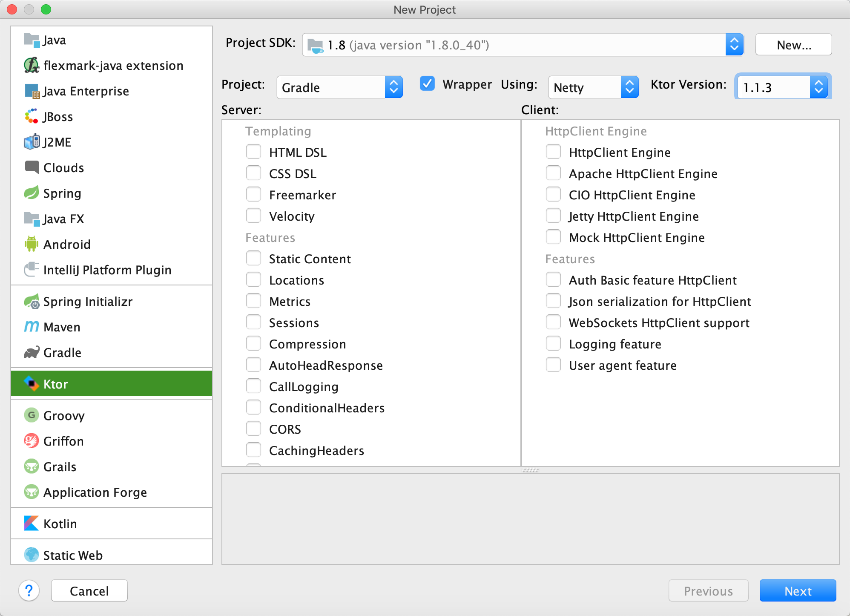Enable Static Content feature
Viewport: 850px width, 616px height.
pos(254,258)
